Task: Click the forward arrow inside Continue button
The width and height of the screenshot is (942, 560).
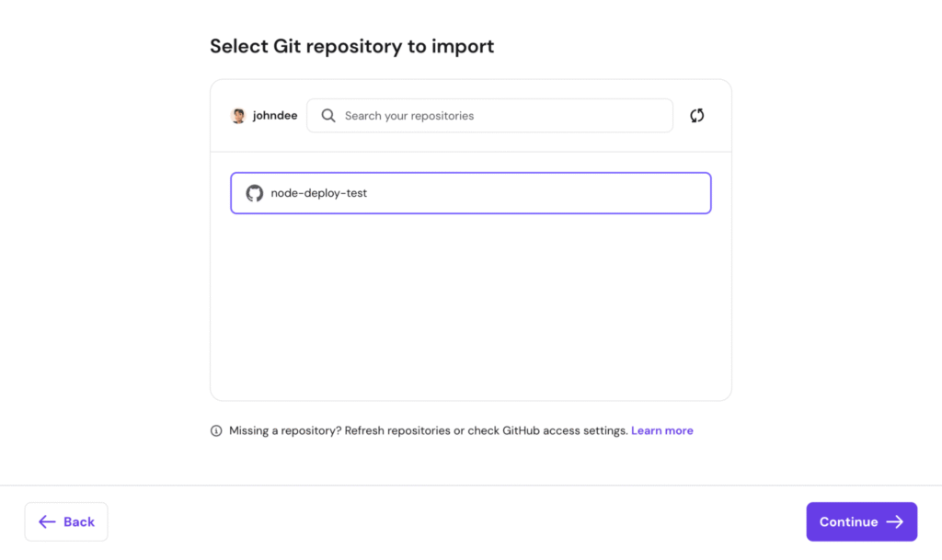Action: pos(893,521)
